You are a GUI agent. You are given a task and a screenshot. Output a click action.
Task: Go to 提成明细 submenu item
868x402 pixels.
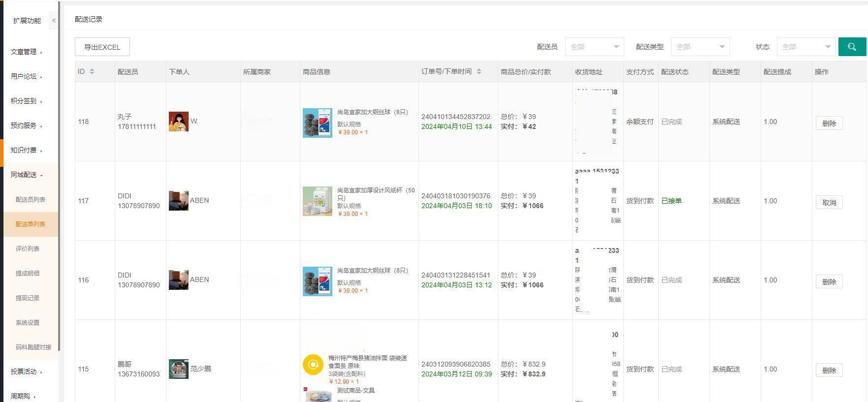(28, 273)
